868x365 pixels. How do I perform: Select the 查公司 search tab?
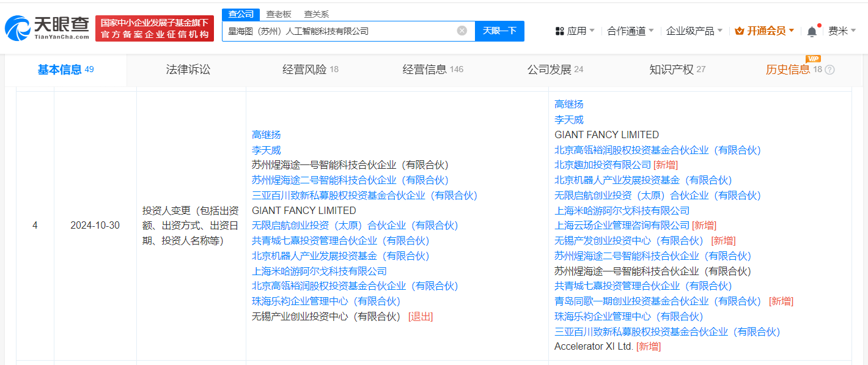click(x=241, y=14)
